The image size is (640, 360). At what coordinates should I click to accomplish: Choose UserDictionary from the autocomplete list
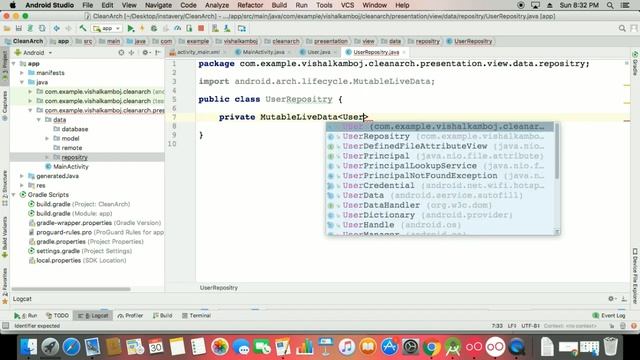[x=440, y=215]
